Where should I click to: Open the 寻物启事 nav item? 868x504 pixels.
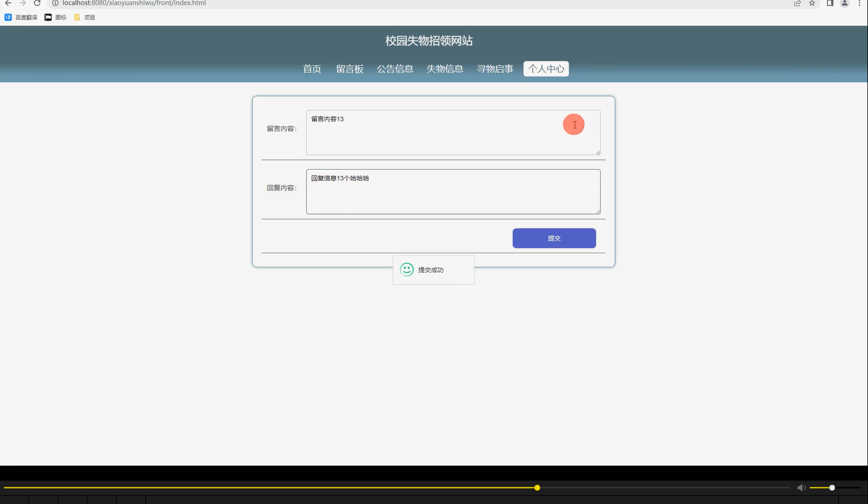495,69
